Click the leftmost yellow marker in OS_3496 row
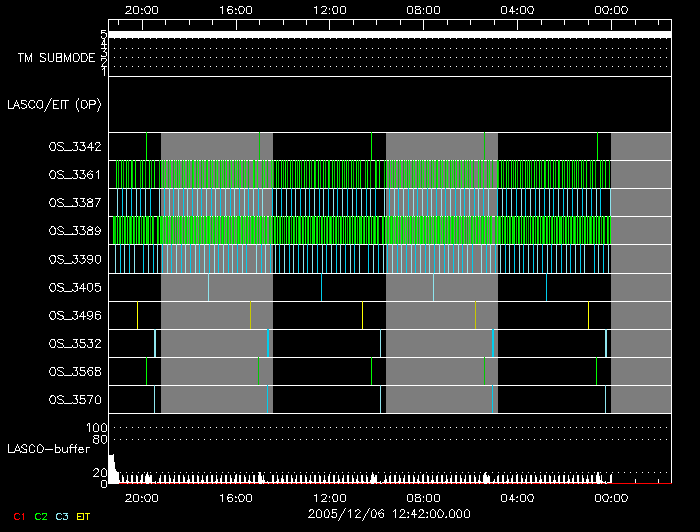The height and width of the screenshot is (532, 700). pos(250,316)
